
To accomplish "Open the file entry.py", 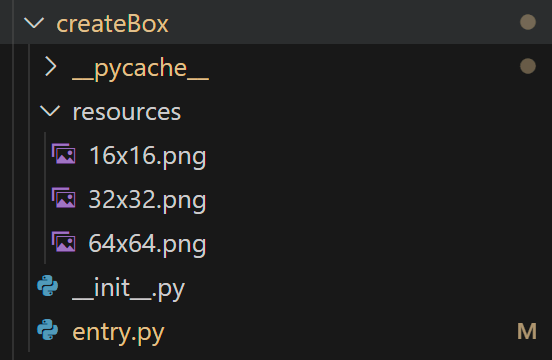I will point(118,333).
